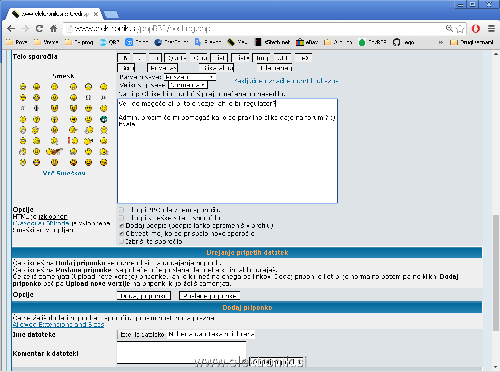Insert a URL BBCode tag
The width and height of the screenshot is (500, 372).
coord(282,58)
